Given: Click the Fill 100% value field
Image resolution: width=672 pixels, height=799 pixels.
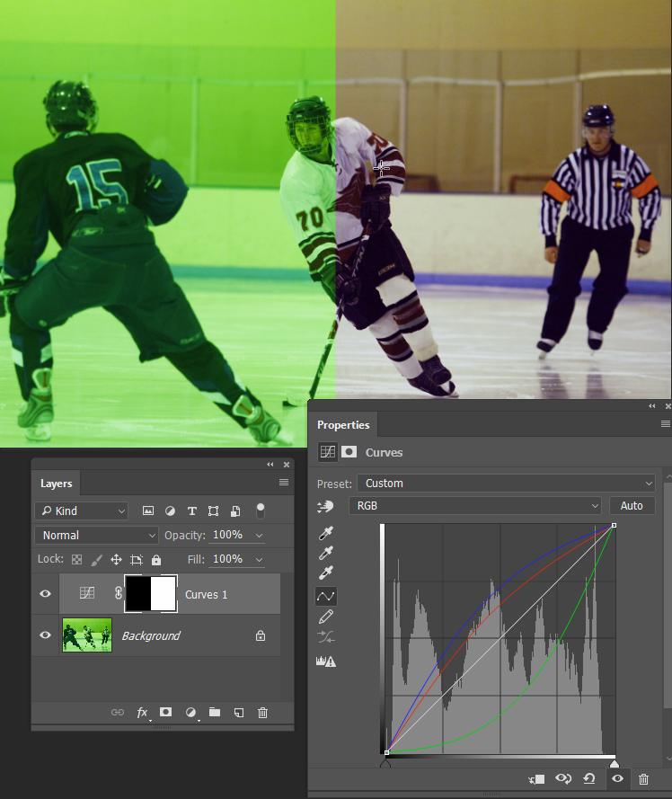Looking at the screenshot, I should click(x=227, y=559).
